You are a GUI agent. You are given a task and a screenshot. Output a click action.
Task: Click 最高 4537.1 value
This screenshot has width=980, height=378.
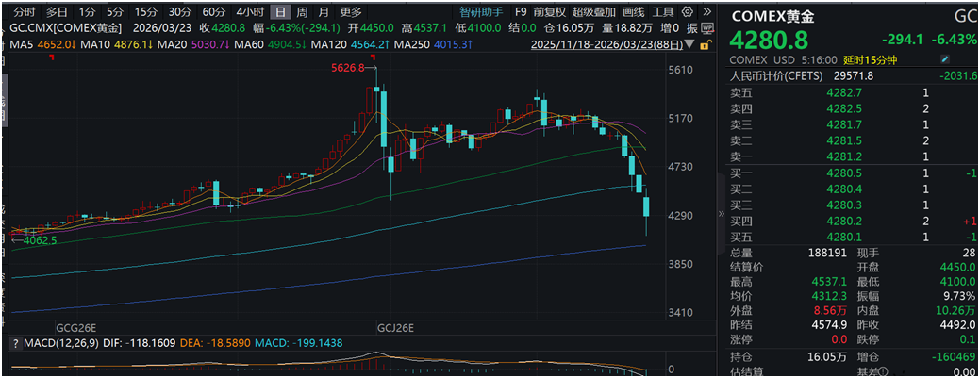coord(830,281)
